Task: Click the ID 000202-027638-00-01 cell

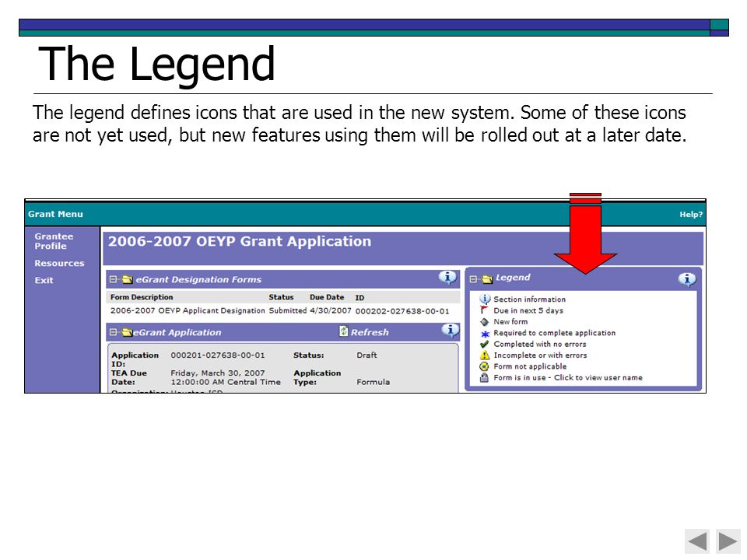Action: point(402,311)
